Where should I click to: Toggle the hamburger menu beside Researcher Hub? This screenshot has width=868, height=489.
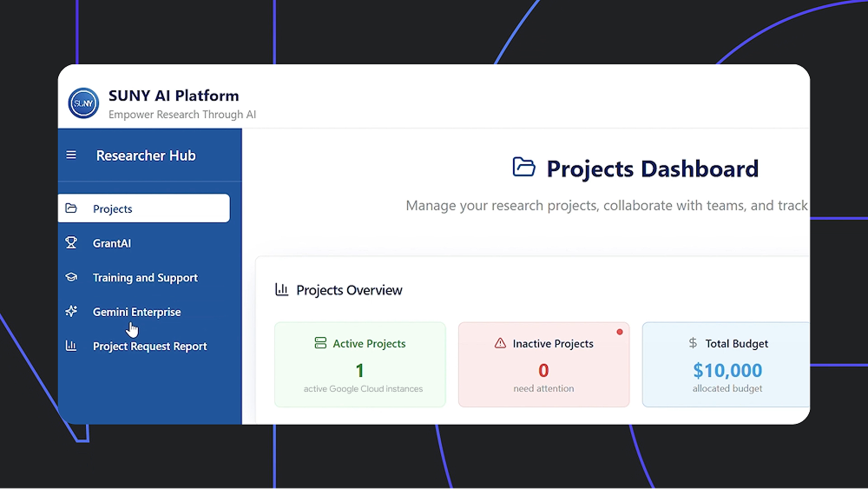click(71, 155)
